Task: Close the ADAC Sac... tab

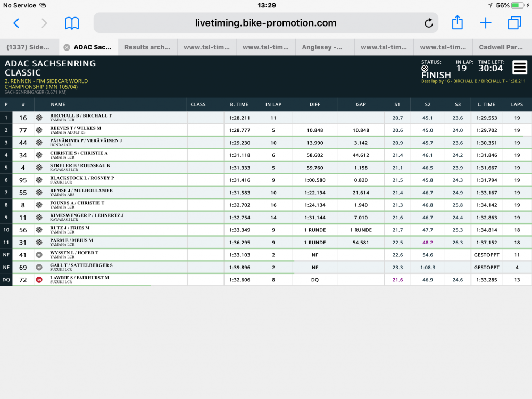Action: (67, 47)
